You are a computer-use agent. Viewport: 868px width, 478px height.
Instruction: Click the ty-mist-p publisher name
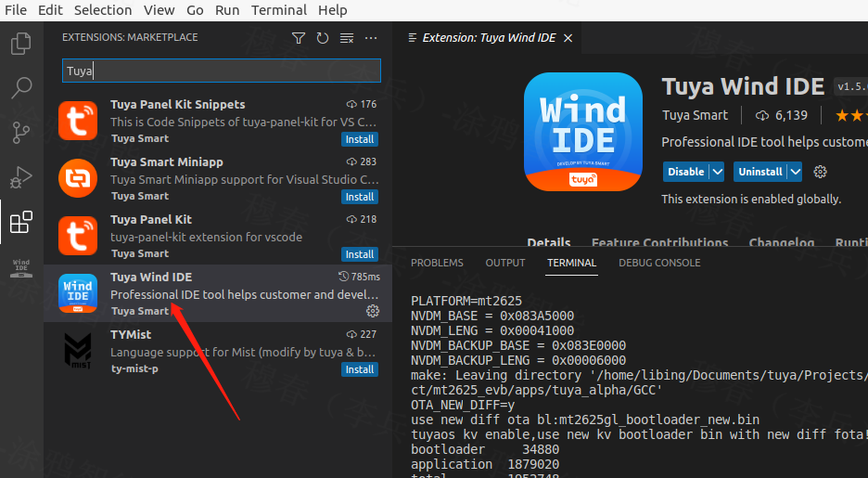coord(134,368)
